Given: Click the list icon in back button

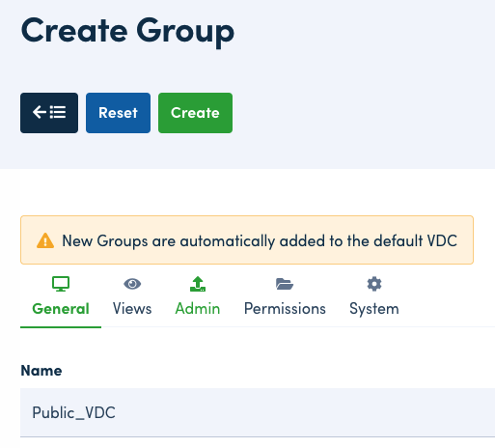Looking at the screenshot, I should point(58,112).
